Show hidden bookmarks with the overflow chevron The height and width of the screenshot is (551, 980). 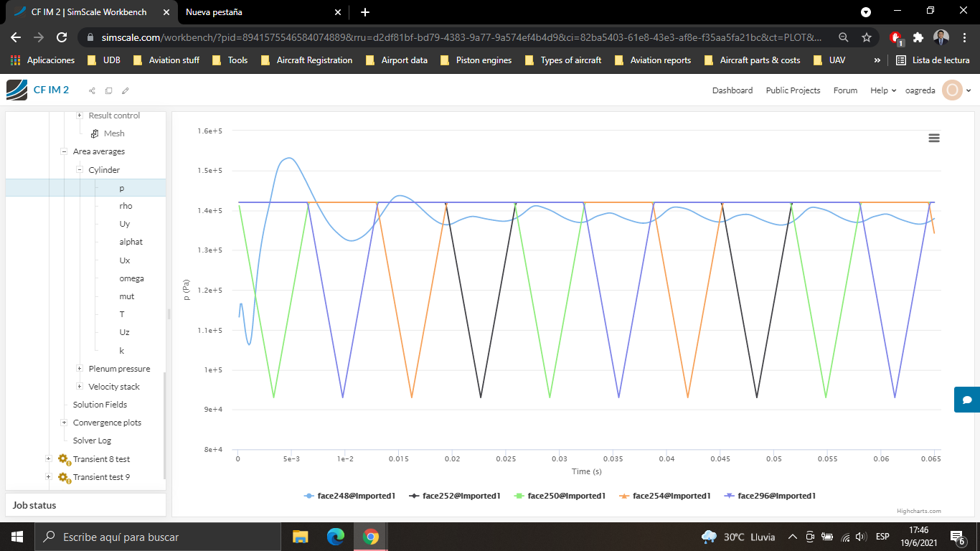point(877,60)
